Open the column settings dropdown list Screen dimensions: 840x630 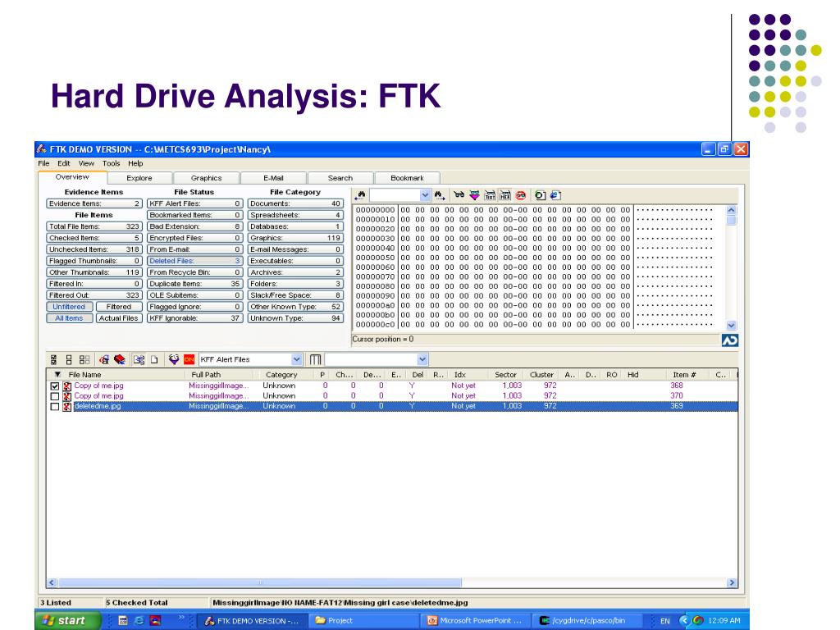(x=422, y=359)
